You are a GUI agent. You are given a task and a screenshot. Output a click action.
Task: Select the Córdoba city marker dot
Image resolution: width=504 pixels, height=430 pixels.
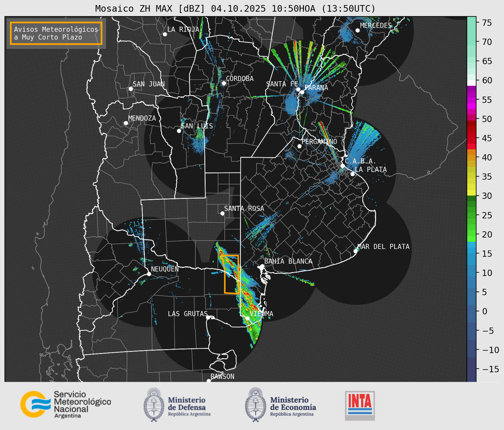pyautogui.click(x=224, y=83)
